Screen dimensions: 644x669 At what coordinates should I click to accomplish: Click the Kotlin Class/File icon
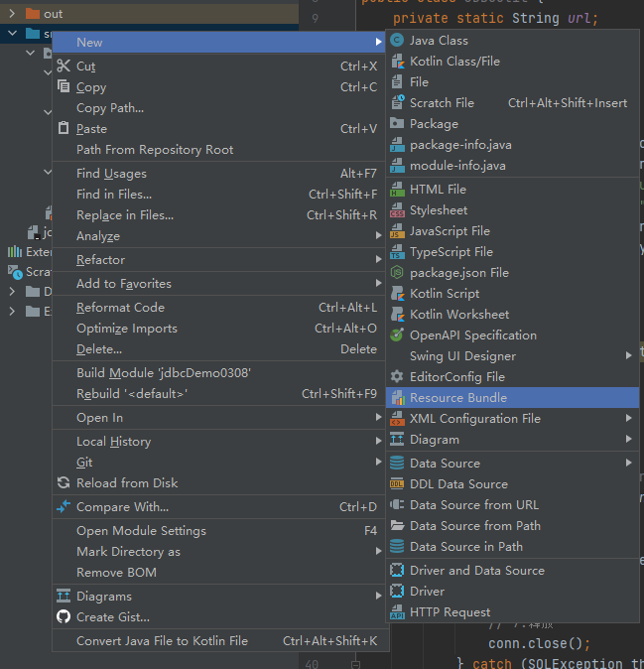pyautogui.click(x=397, y=61)
